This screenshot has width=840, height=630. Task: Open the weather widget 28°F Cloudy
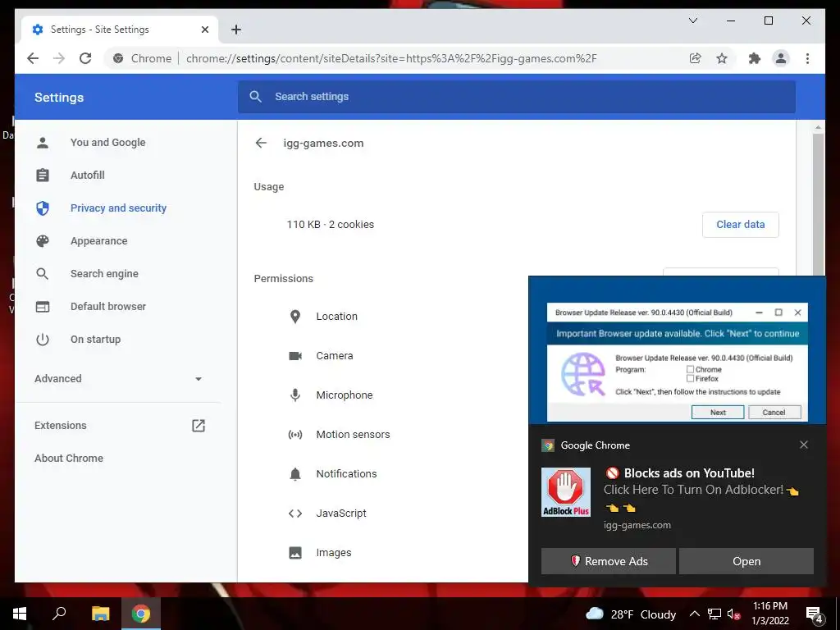pyautogui.click(x=631, y=614)
